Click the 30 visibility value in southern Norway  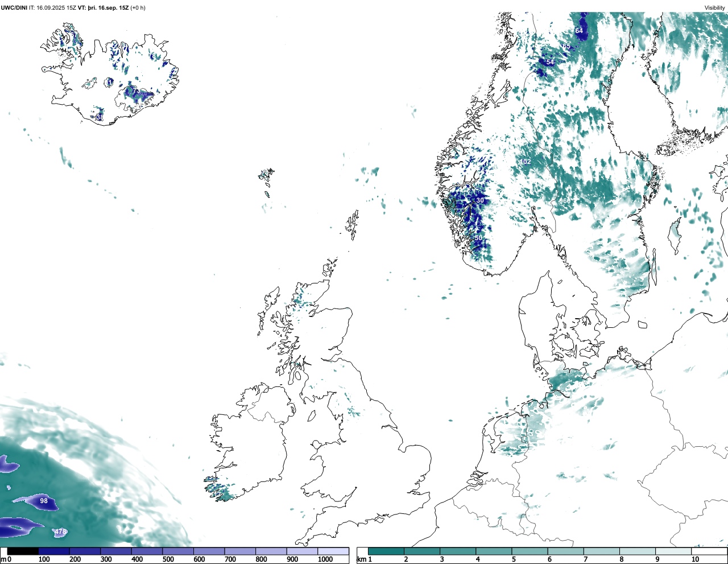coord(480,200)
